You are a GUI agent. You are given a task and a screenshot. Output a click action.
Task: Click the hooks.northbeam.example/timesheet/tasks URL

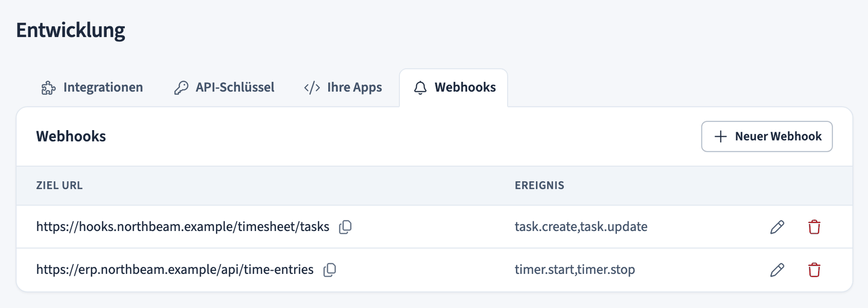[182, 227]
